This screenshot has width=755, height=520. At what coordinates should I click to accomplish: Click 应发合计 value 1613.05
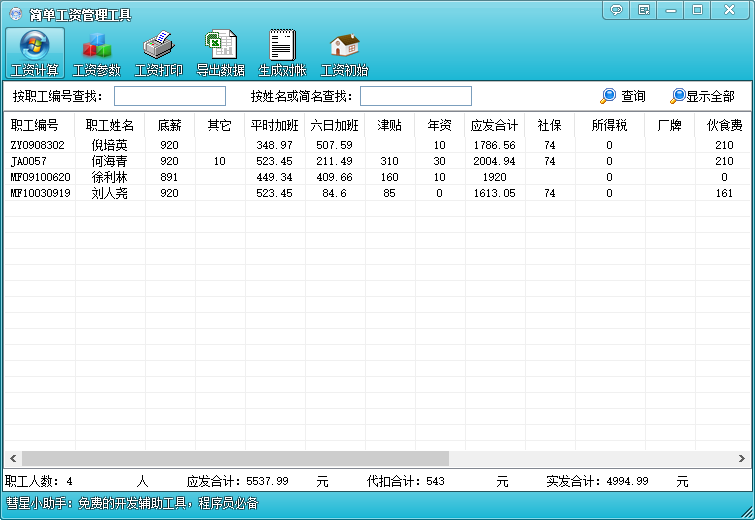(x=495, y=193)
